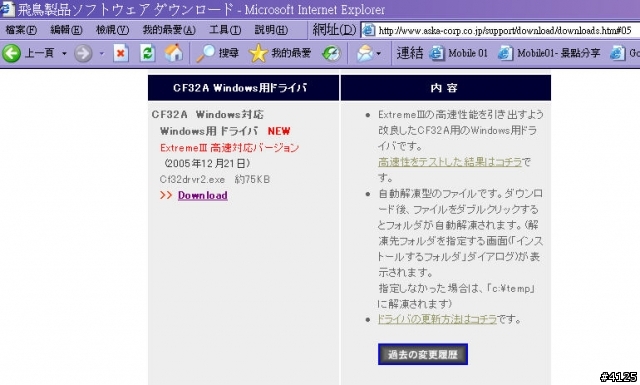Image resolution: width=640 pixels, height=385 pixels.
Task: Click the 網址(D) address label
Action: 334,30
